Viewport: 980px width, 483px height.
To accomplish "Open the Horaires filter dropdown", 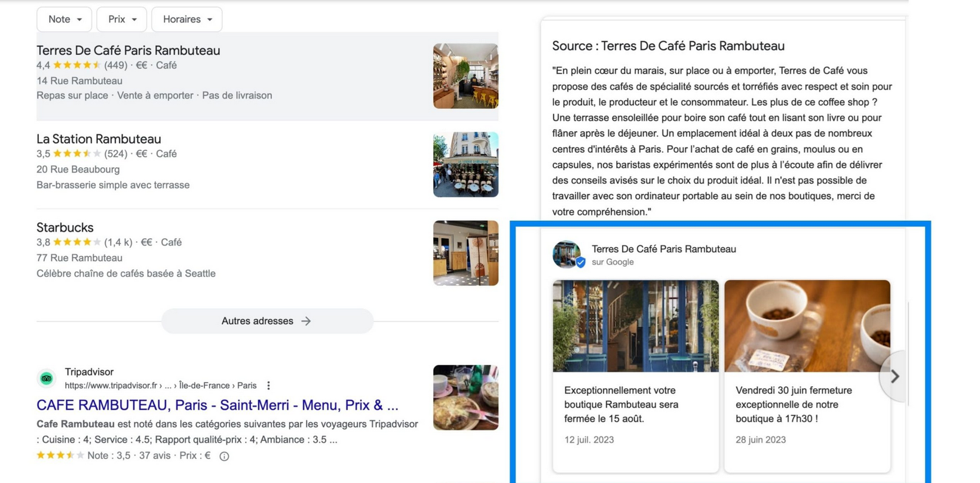I will (187, 19).
